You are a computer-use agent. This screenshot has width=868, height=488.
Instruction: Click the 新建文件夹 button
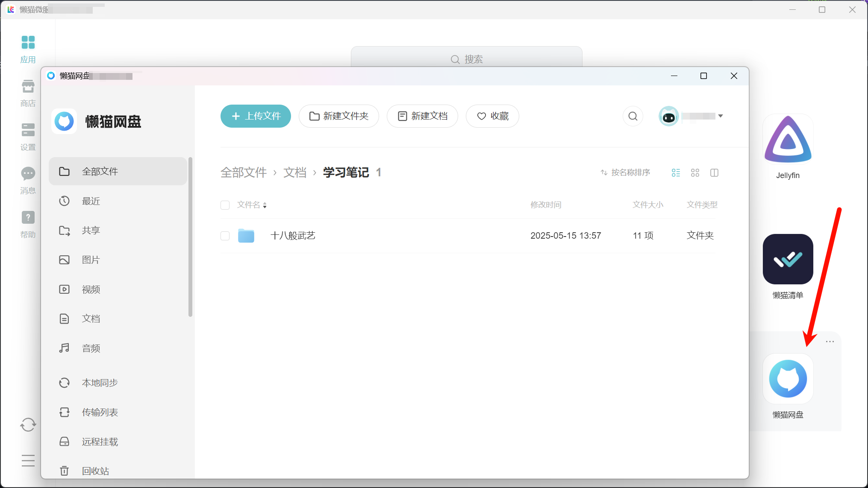[x=339, y=116]
